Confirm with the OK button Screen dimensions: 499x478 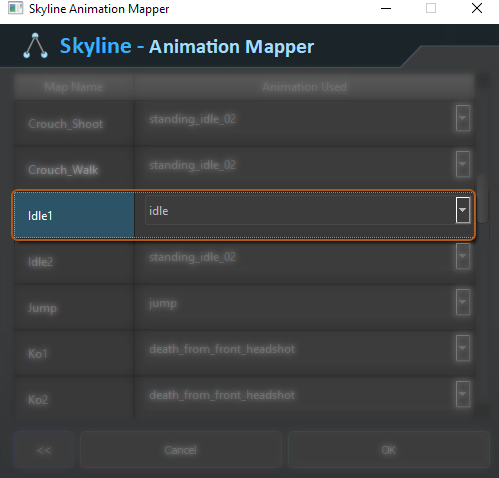pyautogui.click(x=389, y=450)
